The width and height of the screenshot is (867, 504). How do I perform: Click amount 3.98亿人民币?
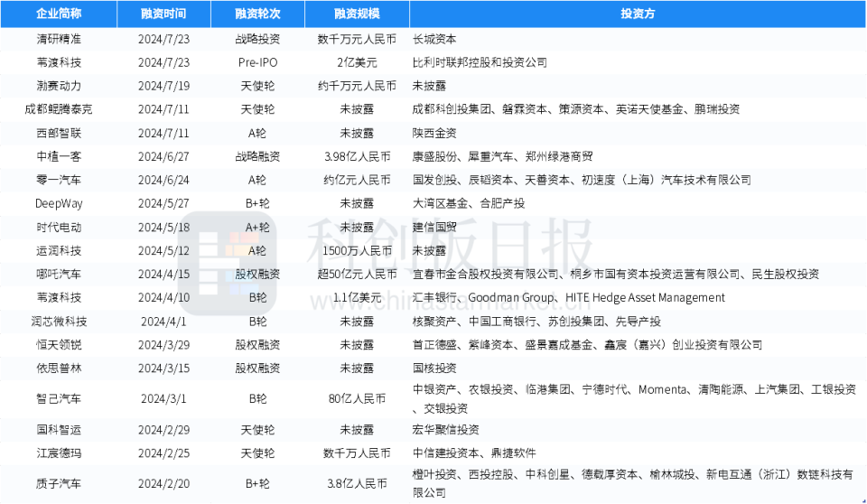(x=358, y=156)
